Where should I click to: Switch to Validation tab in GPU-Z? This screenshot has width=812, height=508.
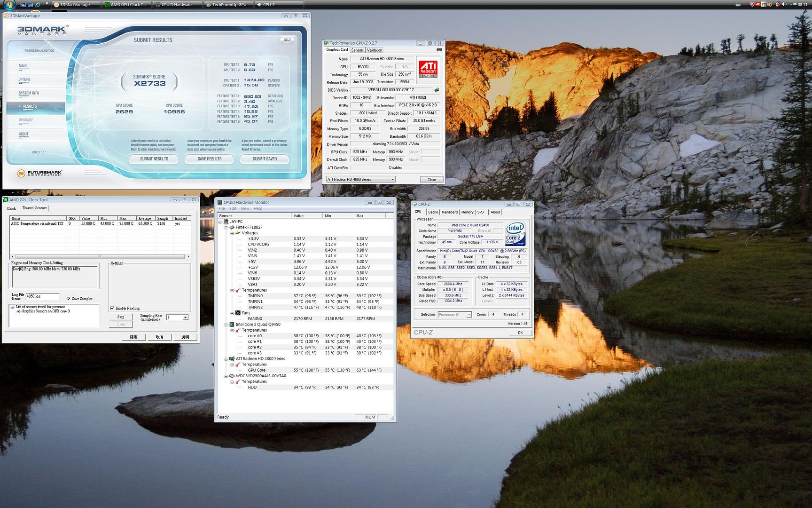(375, 50)
